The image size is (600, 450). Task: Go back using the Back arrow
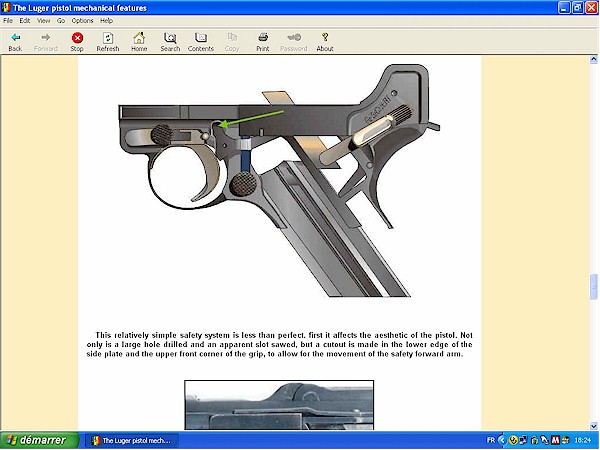(x=15, y=42)
